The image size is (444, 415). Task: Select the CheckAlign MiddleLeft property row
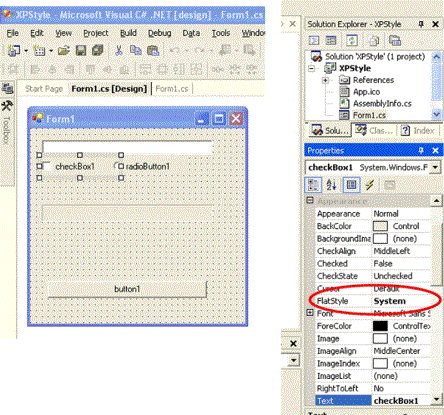coord(373,251)
